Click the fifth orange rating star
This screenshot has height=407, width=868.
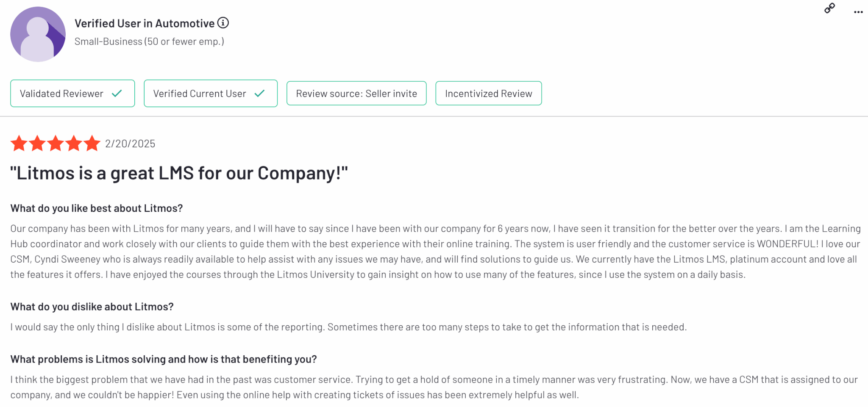pos(92,144)
